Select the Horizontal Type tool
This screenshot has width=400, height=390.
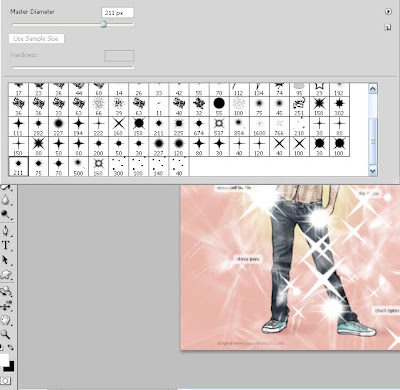(x=5, y=245)
